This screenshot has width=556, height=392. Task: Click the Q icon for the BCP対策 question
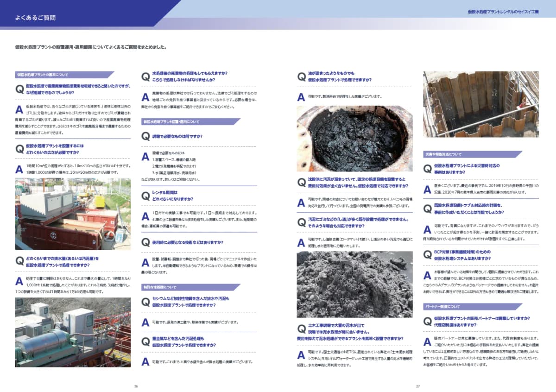(428, 256)
